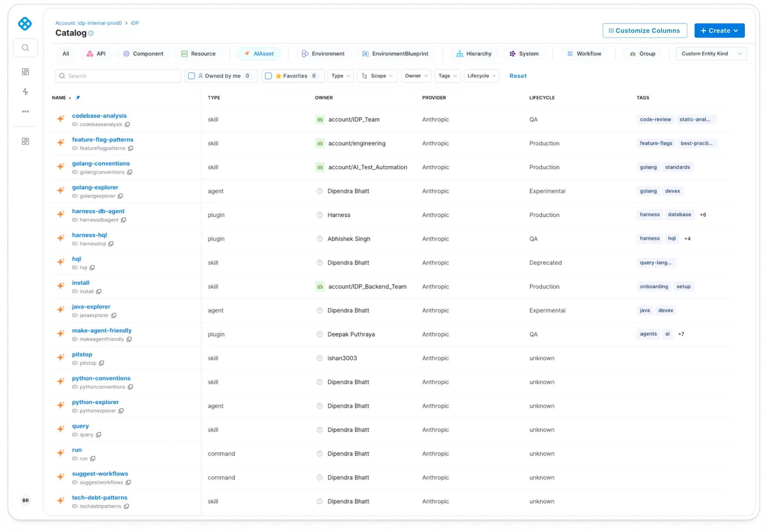
Task: Expand +6 more tags for harness-db-agent
Action: 703,215
